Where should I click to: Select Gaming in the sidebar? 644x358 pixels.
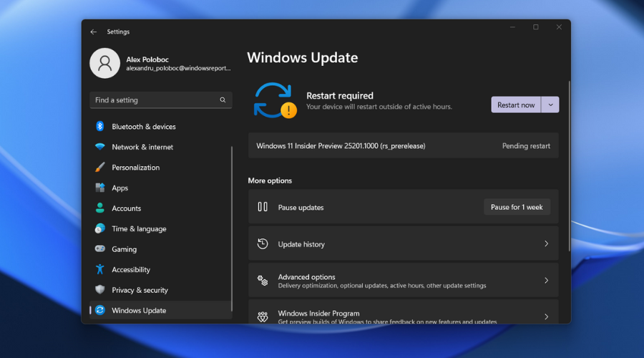click(160, 249)
